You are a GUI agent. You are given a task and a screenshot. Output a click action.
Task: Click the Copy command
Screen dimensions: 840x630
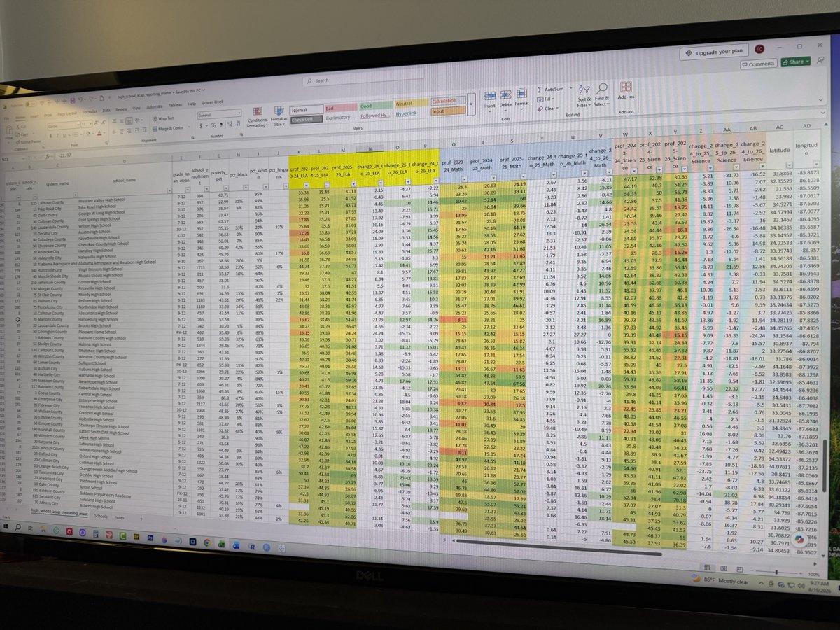(23, 134)
